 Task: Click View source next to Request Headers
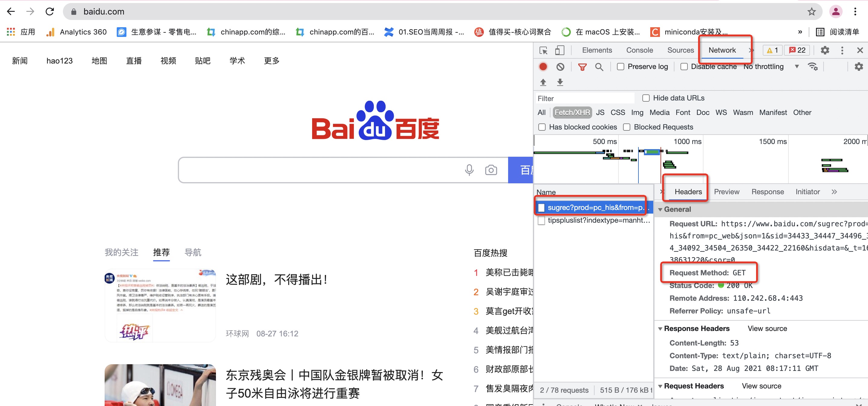761,386
